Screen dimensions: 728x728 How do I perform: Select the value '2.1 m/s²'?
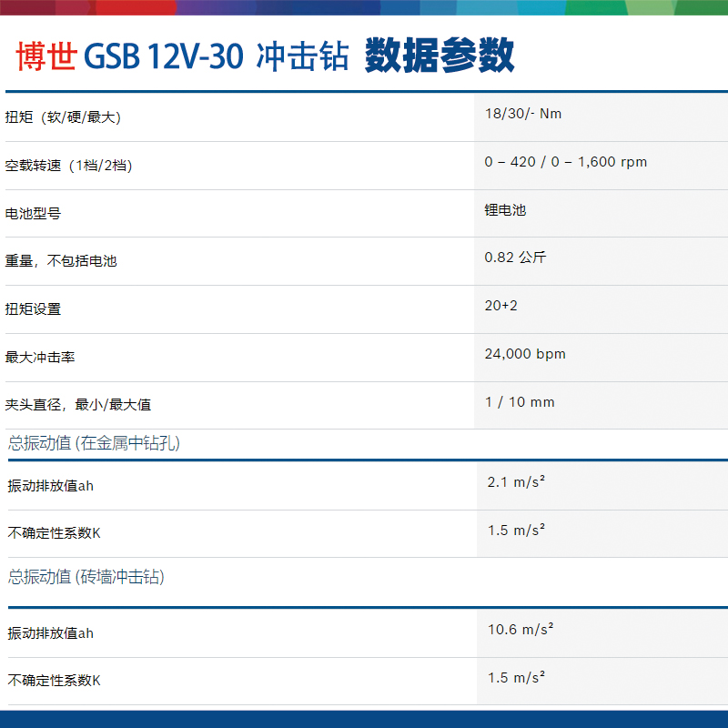[x=516, y=482]
